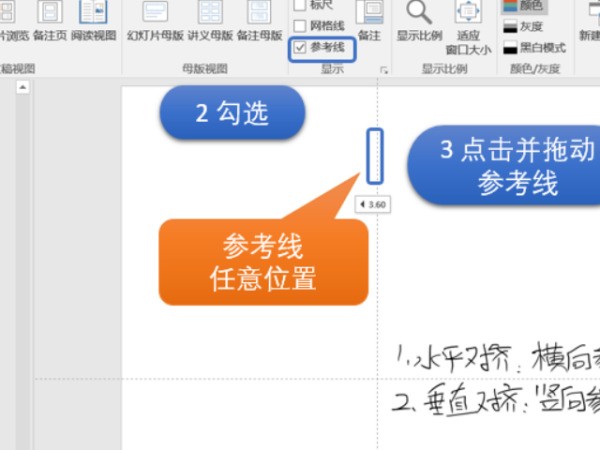Click handwritten text '1. 水平对齐'
The image size is (600, 450).
click(453, 359)
